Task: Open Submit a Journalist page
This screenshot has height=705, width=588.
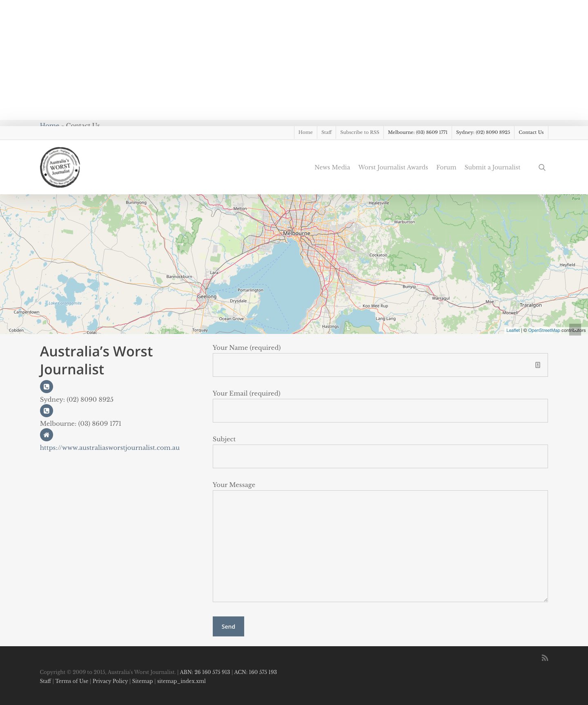Action: (x=492, y=167)
